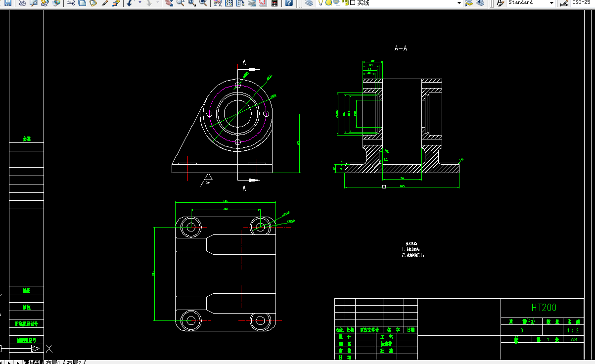Open the DesignCenter icon
The height and width of the screenshot is (364, 595).
[x=229, y=3]
